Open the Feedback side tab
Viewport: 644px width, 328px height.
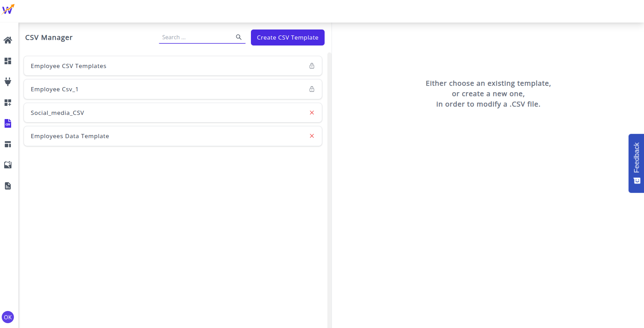click(636, 163)
